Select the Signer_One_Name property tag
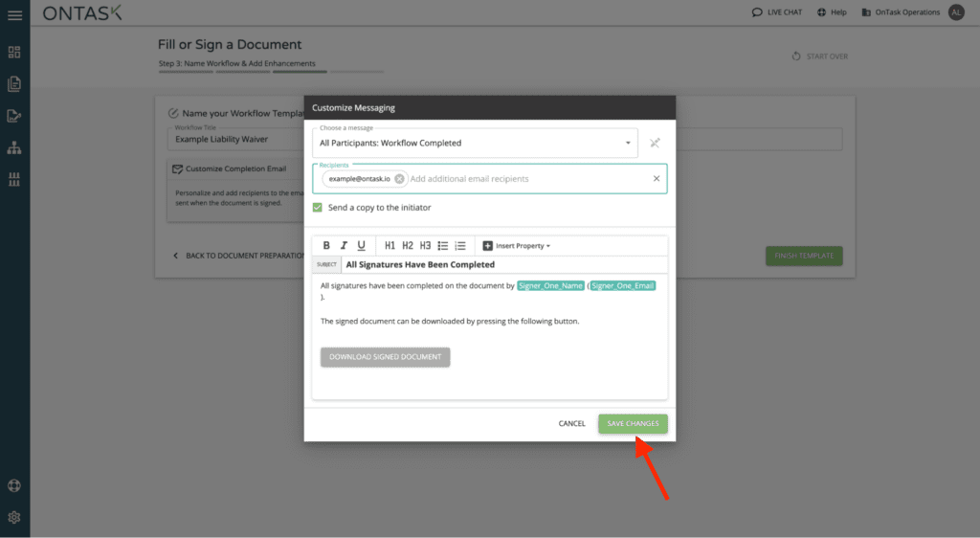 pyautogui.click(x=550, y=286)
